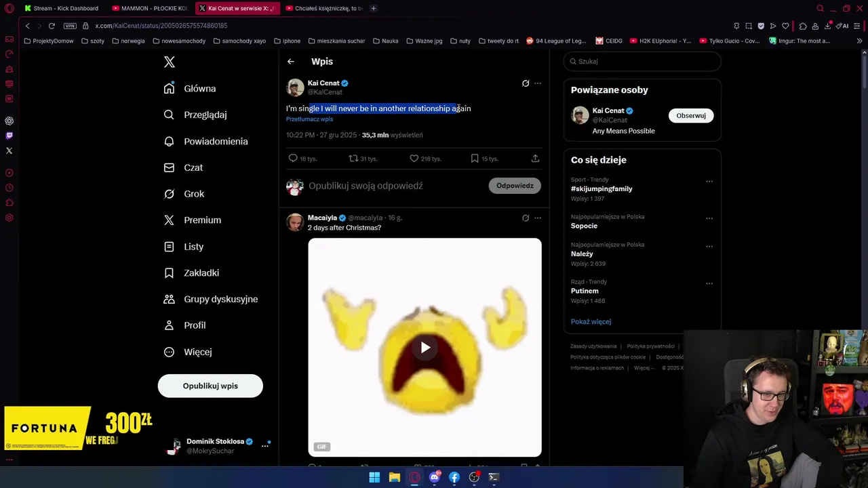Open Czat messages

coord(184,167)
